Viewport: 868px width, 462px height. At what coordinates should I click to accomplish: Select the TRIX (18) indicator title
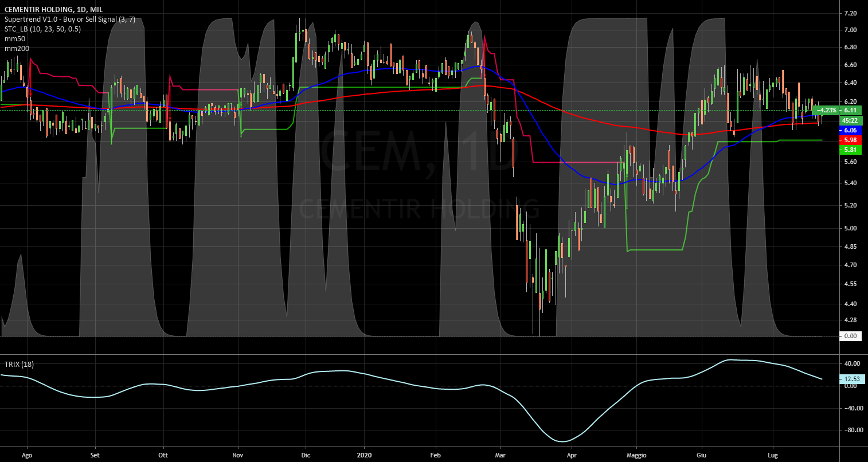click(x=19, y=365)
